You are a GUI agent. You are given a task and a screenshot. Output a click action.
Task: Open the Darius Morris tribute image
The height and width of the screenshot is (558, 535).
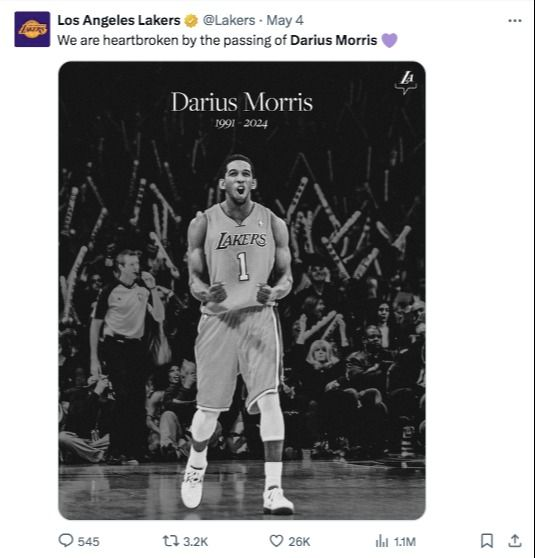tap(242, 290)
